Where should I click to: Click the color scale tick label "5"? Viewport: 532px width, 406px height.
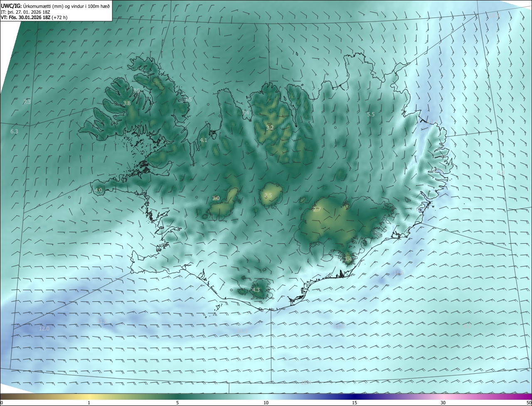click(x=177, y=403)
